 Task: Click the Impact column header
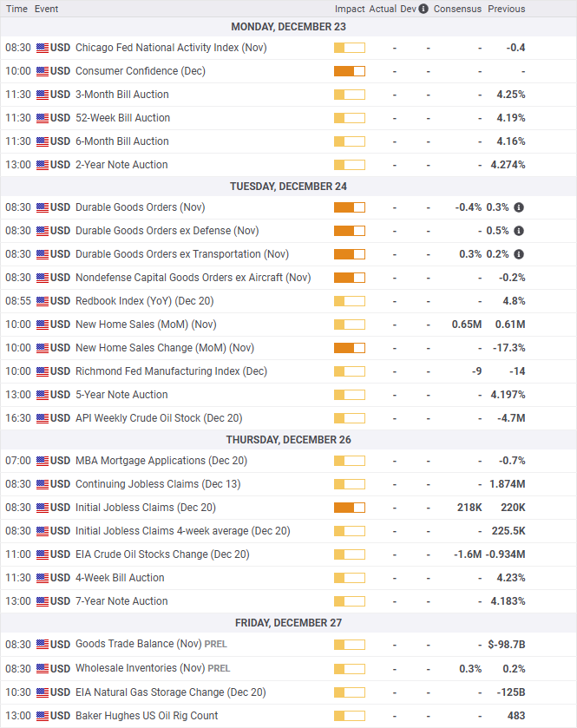(x=350, y=9)
